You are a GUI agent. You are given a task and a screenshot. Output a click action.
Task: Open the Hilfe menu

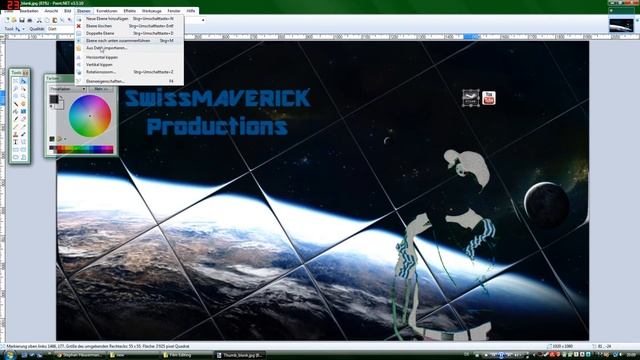click(191, 11)
